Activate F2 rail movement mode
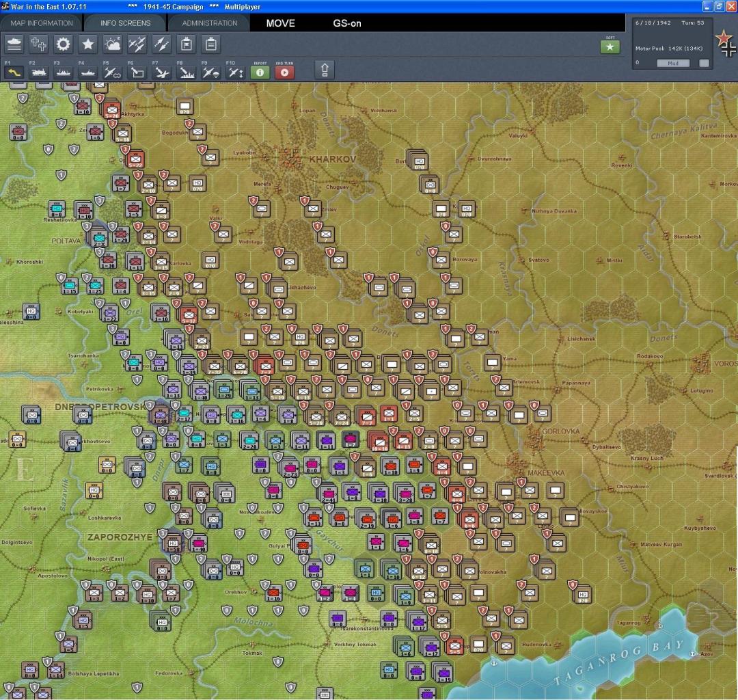The height and width of the screenshot is (700, 738). coord(38,71)
